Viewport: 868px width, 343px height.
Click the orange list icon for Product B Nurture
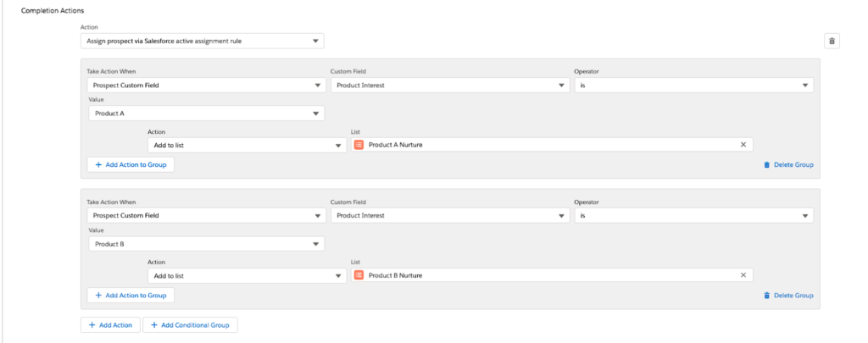click(359, 275)
